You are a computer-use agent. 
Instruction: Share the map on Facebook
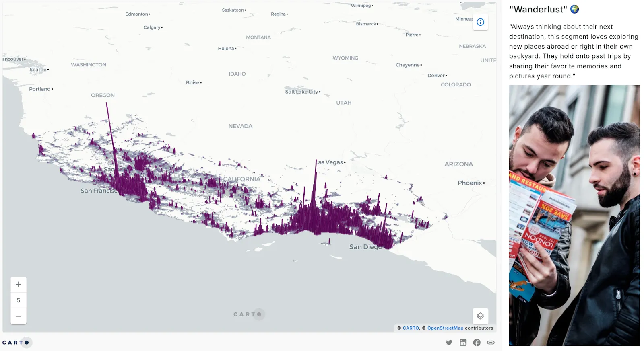477,343
